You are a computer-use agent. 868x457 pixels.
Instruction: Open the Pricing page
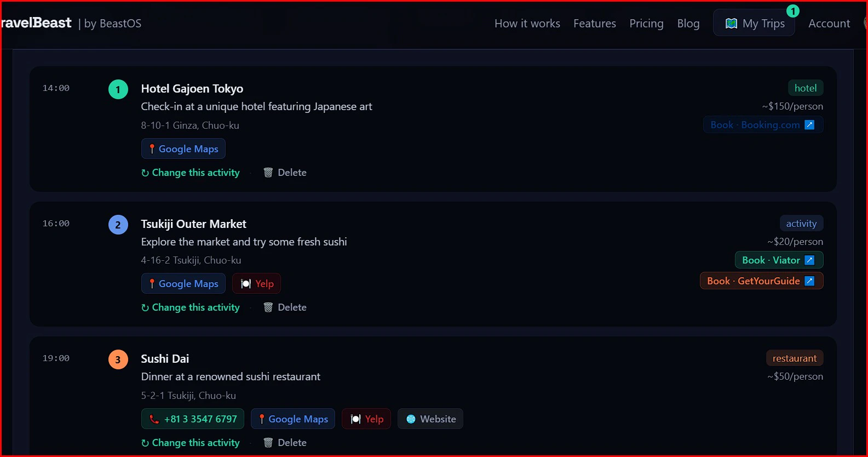point(646,24)
